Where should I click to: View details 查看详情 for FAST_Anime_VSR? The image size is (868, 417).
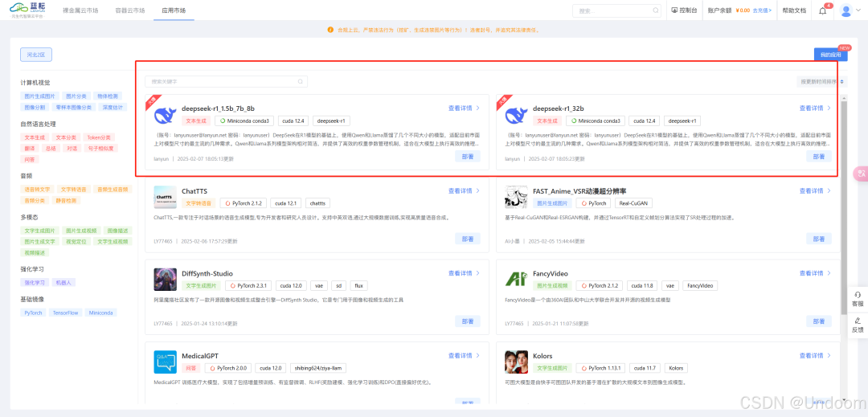point(816,190)
